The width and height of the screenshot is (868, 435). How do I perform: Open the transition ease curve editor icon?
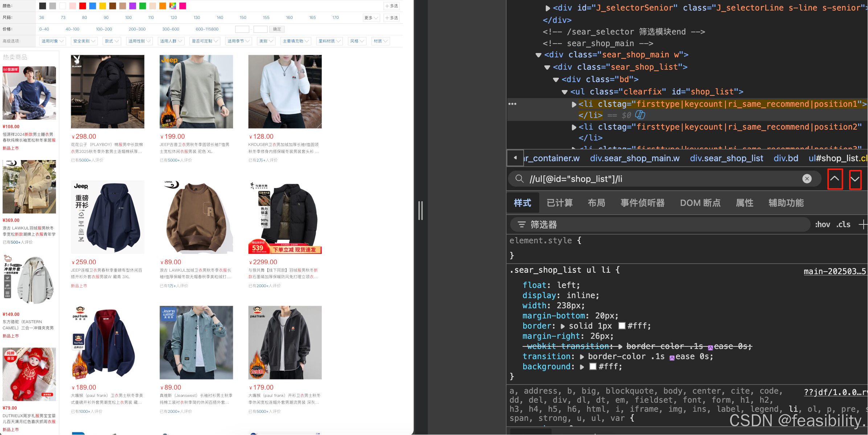point(672,358)
